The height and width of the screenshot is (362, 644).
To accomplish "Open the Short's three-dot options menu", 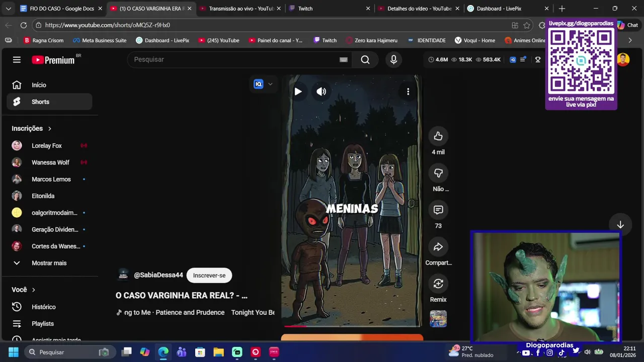I will pyautogui.click(x=408, y=92).
